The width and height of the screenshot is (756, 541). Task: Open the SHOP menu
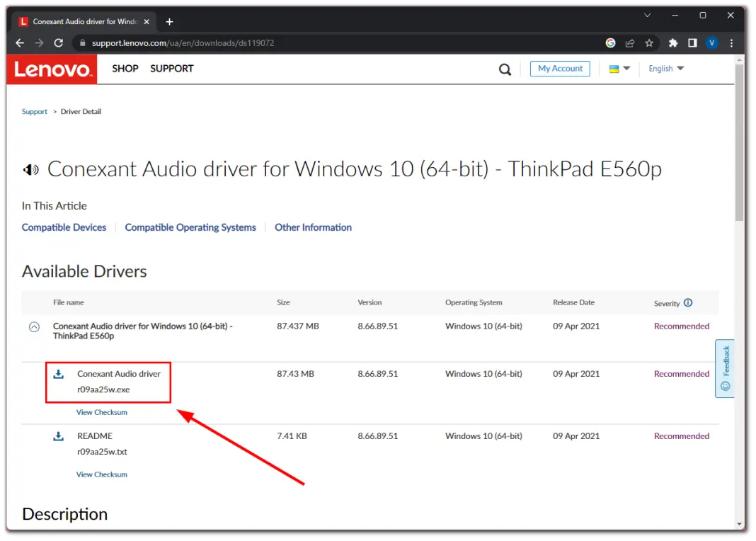[x=125, y=69]
